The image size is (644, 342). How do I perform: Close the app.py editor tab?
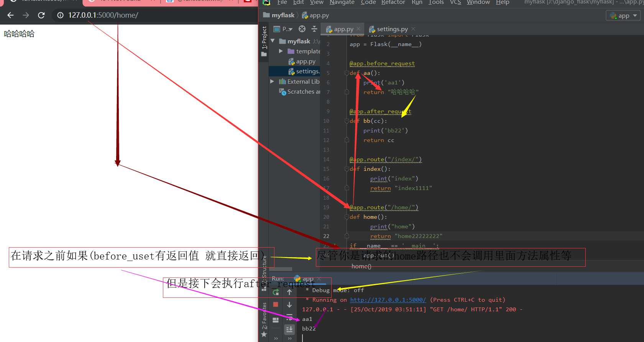pyautogui.click(x=358, y=29)
